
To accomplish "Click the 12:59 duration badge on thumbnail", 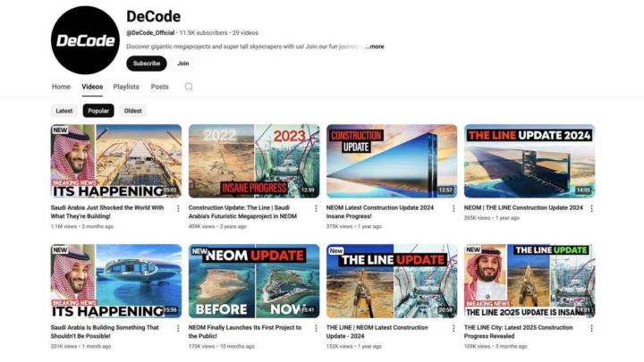I will (308, 190).
